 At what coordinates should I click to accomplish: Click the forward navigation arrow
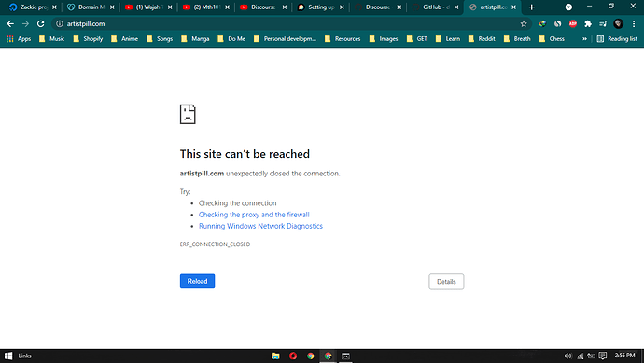point(25,24)
